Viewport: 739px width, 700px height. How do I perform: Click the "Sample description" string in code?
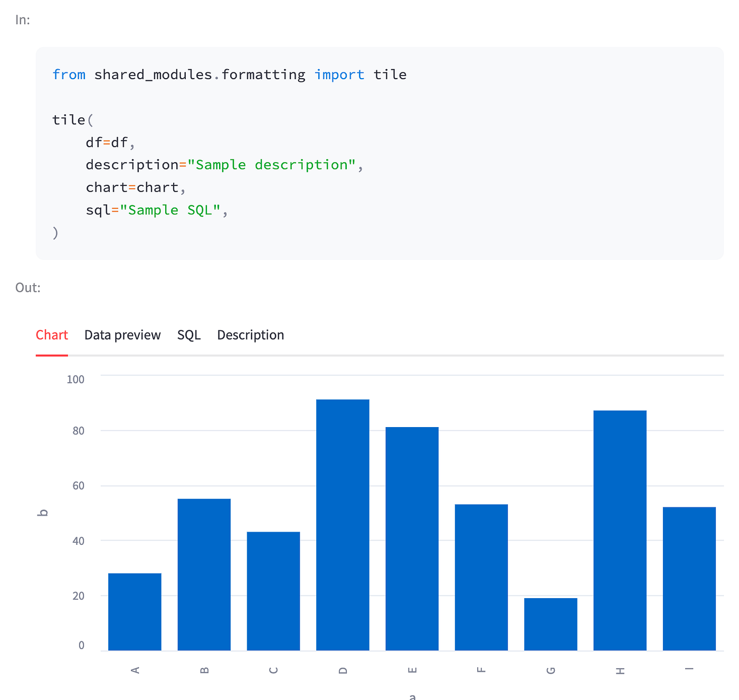pos(271,165)
